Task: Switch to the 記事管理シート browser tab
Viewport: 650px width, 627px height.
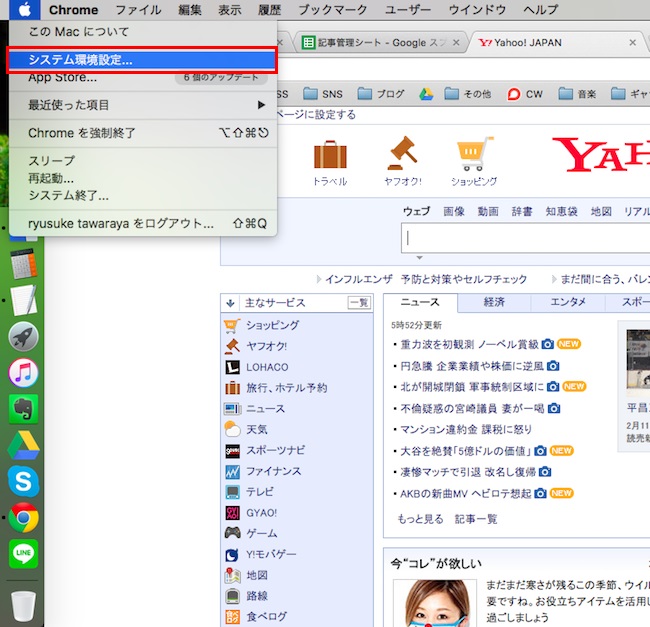Action: click(380, 43)
